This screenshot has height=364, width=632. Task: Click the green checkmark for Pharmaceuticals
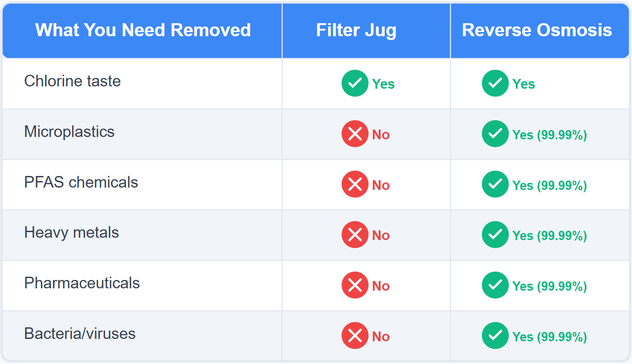click(495, 286)
